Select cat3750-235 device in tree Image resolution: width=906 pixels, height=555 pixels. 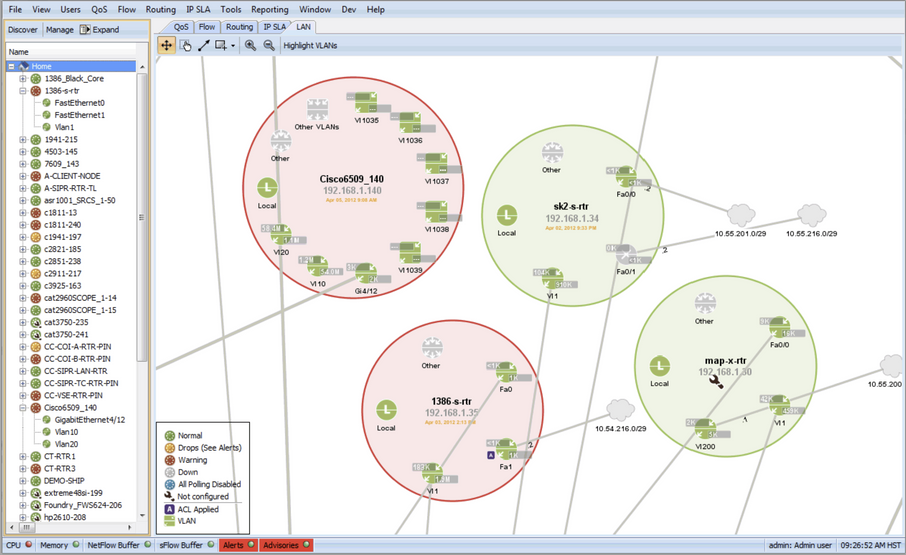66,322
